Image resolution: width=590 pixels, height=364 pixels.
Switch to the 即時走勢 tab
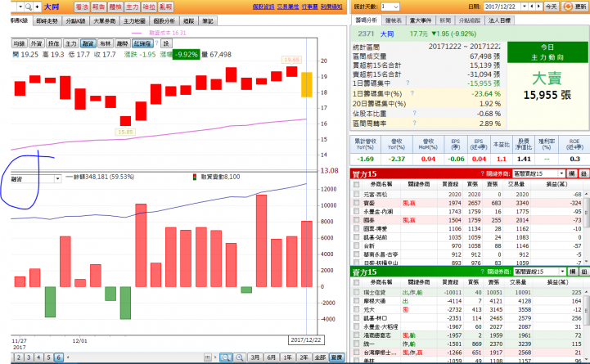point(47,21)
